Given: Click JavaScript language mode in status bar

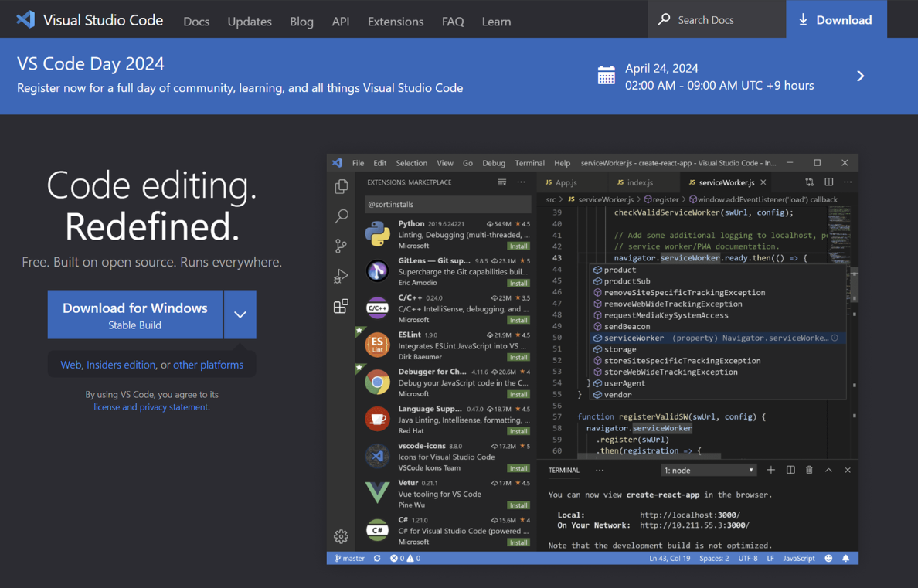Looking at the screenshot, I should click(x=798, y=558).
